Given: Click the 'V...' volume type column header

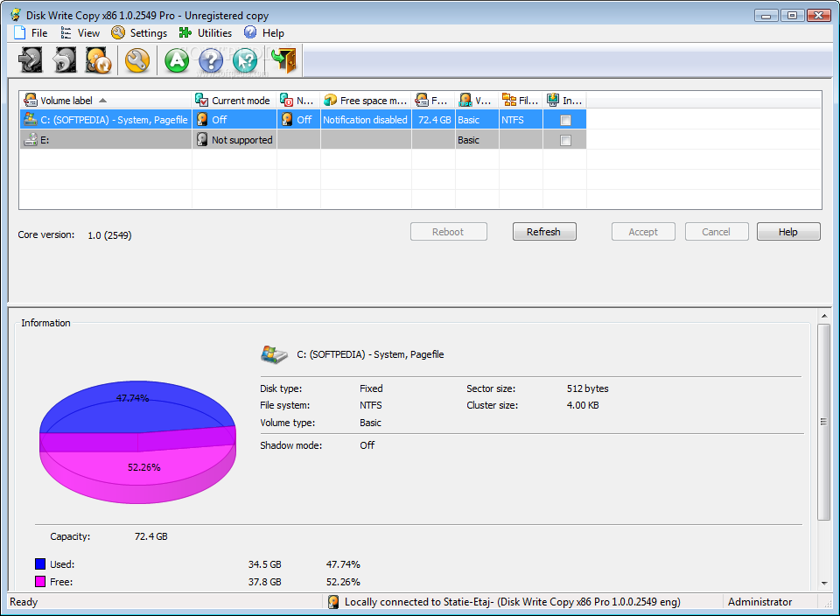Looking at the screenshot, I should pos(477,100).
